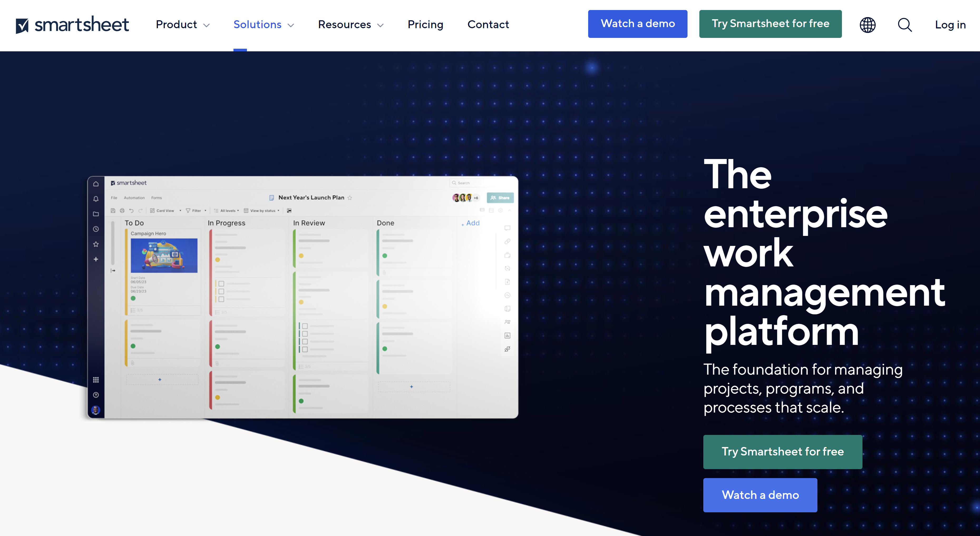Click the info circle icon at sidebar bottom
Viewport: 980px width, 536px height.
click(x=96, y=395)
